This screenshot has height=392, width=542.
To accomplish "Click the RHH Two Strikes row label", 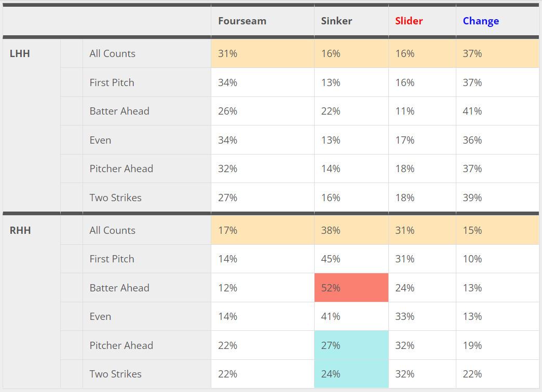I will (x=115, y=374).
